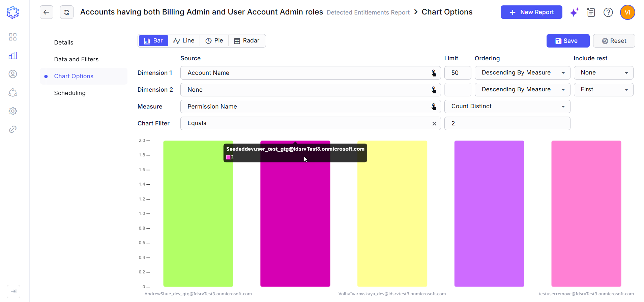Click the New Report button
Viewport: 644px width, 302px height.
(x=531, y=12)
